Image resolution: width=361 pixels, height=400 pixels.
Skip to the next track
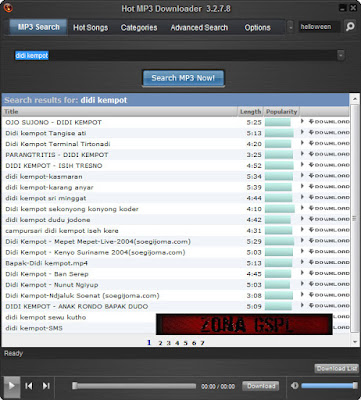pos(46,386)
